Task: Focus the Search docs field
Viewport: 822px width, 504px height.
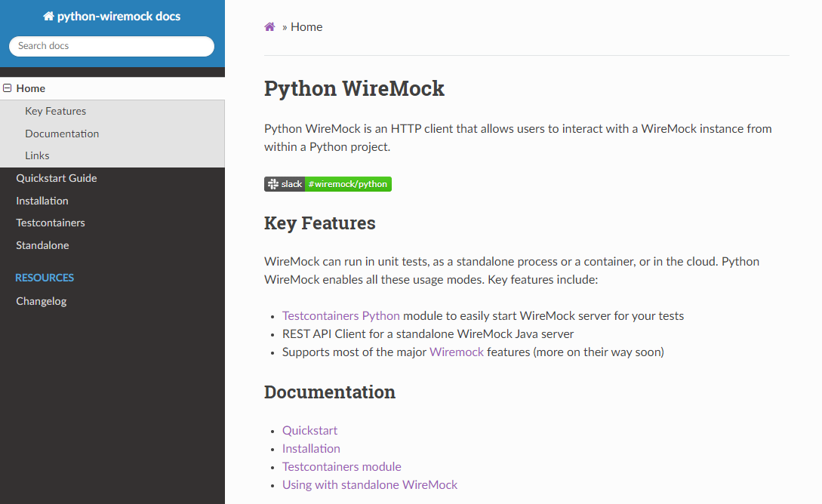Action: pos(112,46)
